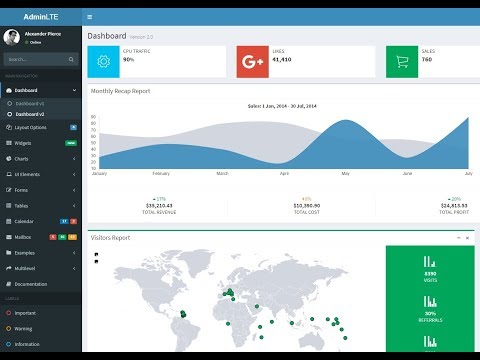
Task: Open the Warning label link
Action: click(41, 329)
